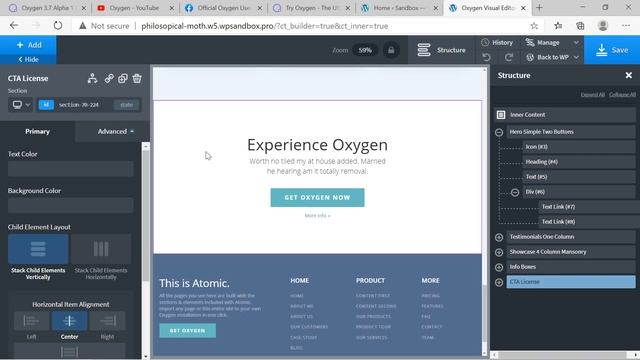Open the Home - Sandbox tab
This screenshot has width=640, height=360.
click(399, 8)
